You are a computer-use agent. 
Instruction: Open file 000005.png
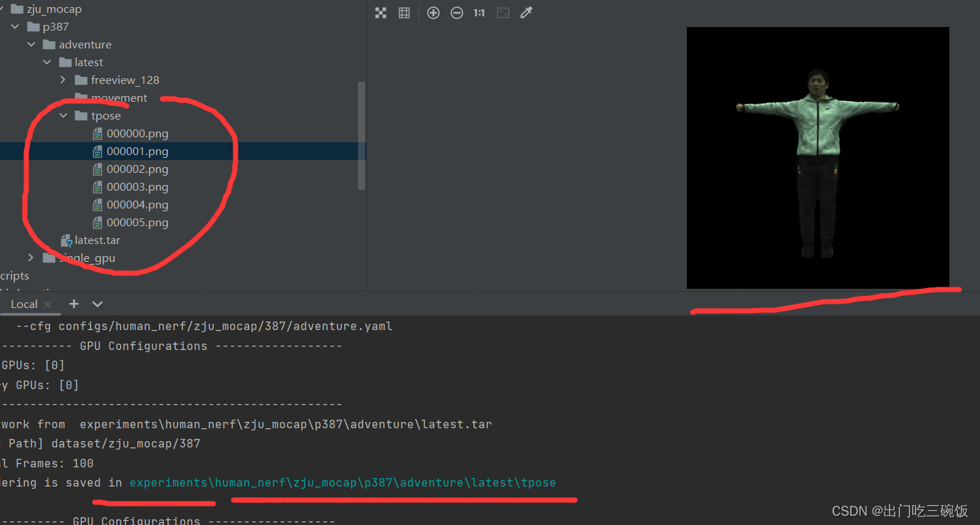[137, 223]
